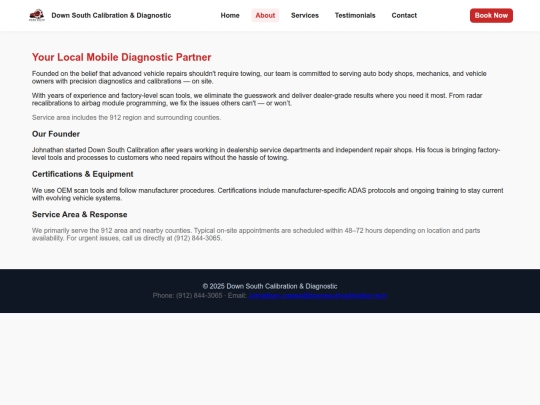This screenshot has width=540, height=405.
Task: Click the Certifications & Equipment heading
Action: pyautogui.click(x=83, y=174)
